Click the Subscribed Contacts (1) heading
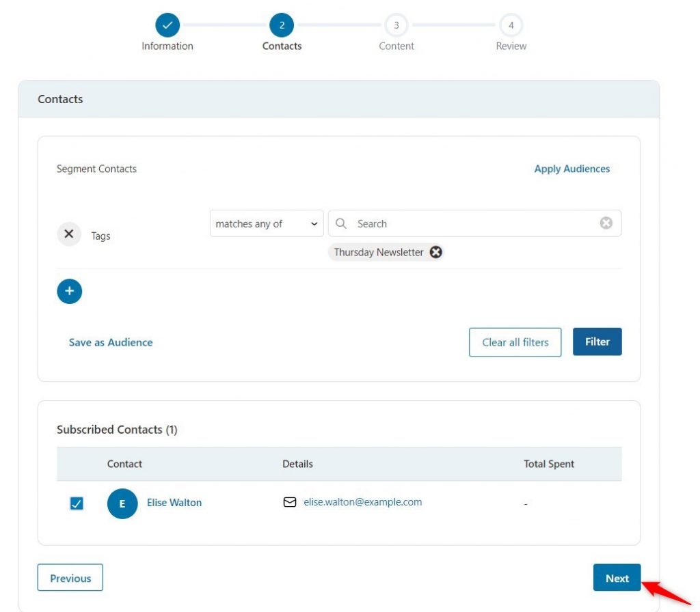Image resolution: width=700 pixels, height=612 pixels. coord(117,430)
